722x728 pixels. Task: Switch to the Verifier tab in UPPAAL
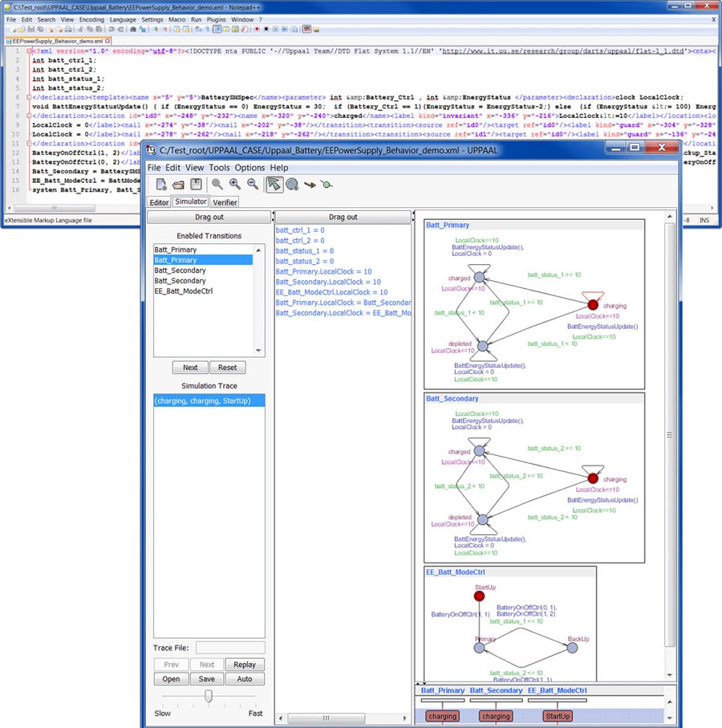(225, 202)
